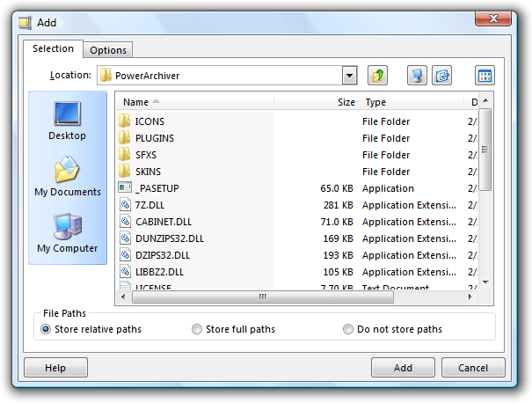
Task: Open the view mode menu icon
Action: pyautogui.click(x=485, y=76)
